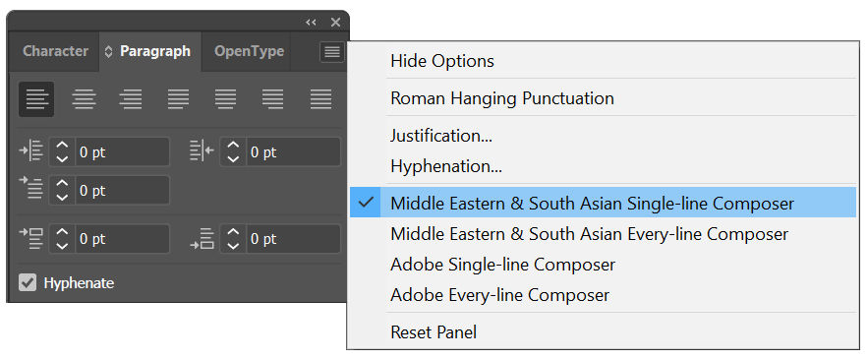Viewport: 868px width, 359px height.
Task: Choose Reset Panel
Action: coord(603,331)
